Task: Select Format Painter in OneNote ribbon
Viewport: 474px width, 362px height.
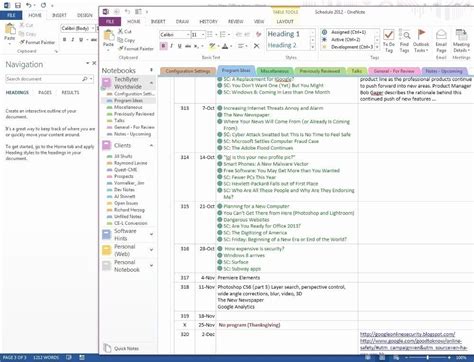Action: 136,49
